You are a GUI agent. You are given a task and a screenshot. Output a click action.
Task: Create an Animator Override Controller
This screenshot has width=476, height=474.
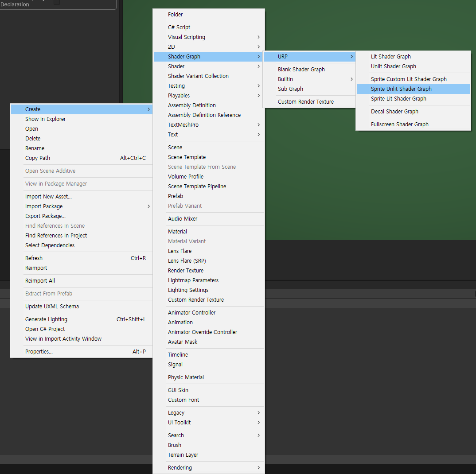(x=209, y=332)
